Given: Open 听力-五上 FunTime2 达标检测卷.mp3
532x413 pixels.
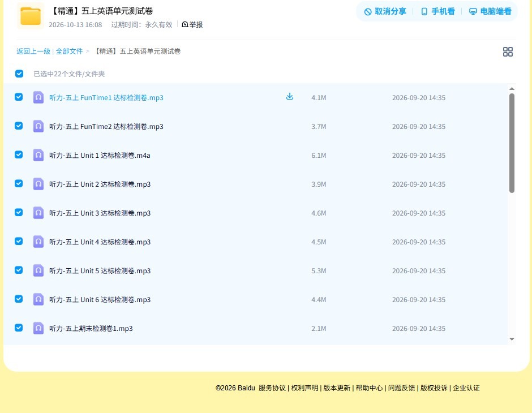Looking at the screenshot, I should (x=106, y=127).
